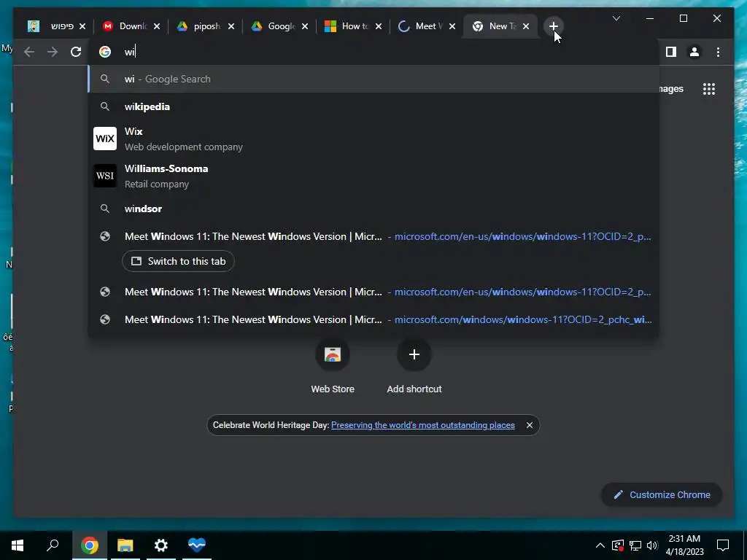
Task: Click the taskbar search magnifier
Action: 53,545
